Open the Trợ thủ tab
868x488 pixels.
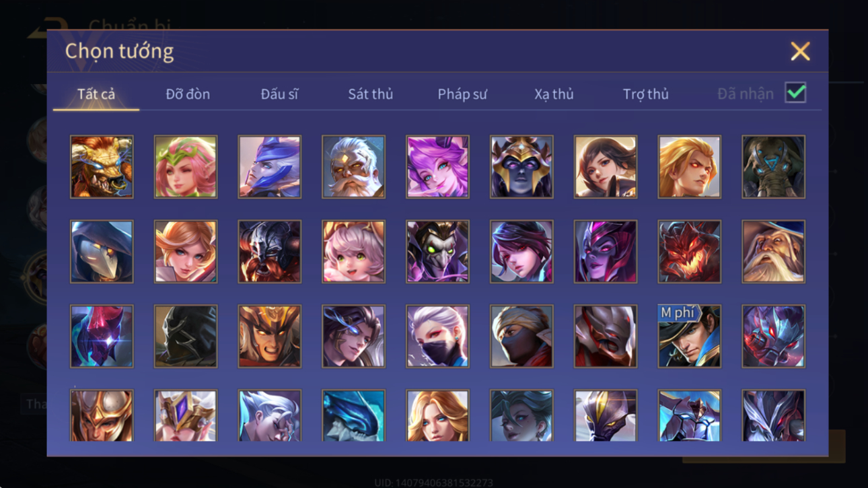[x=645, y=94]
